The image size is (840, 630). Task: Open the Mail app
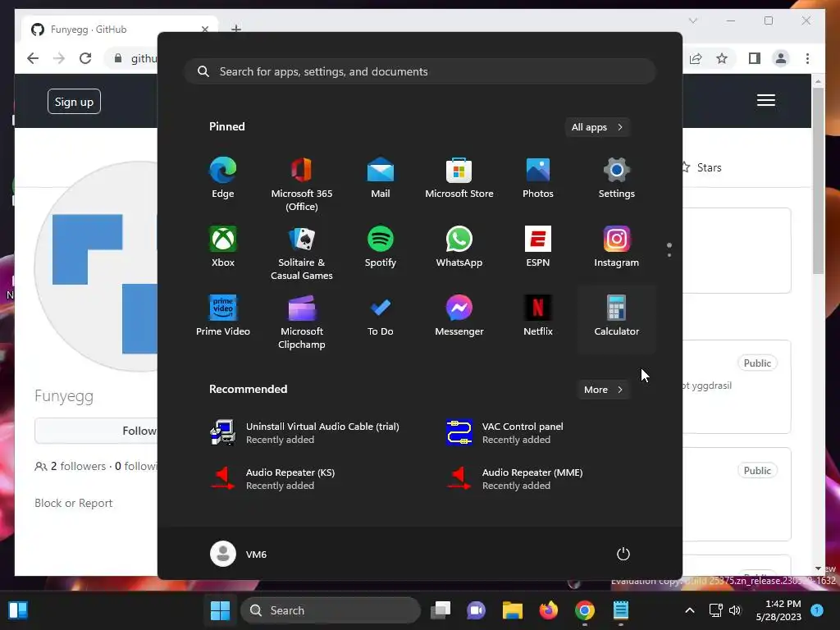tap(381, 178)
